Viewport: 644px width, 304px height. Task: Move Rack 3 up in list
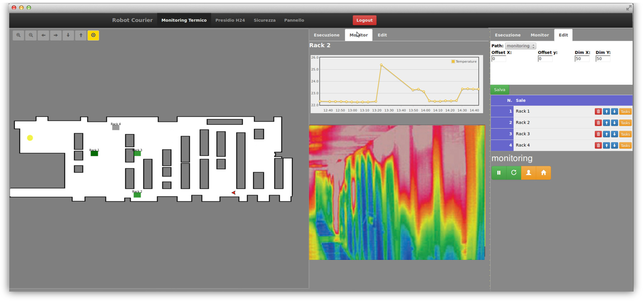pos(606,134)
